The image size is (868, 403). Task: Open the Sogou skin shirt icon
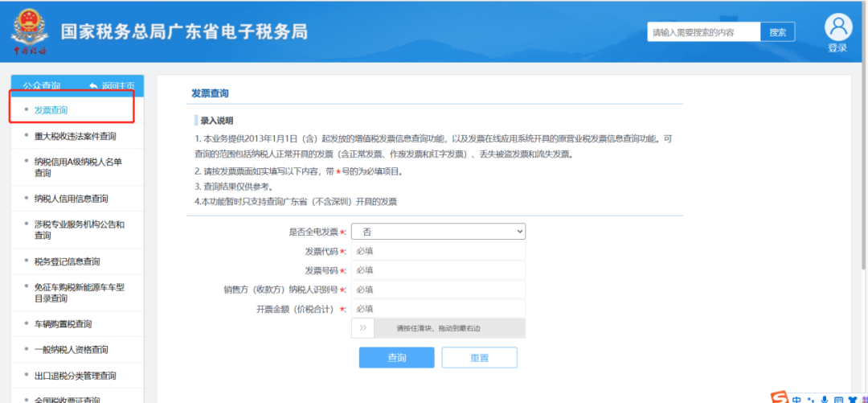coord(853,399)
